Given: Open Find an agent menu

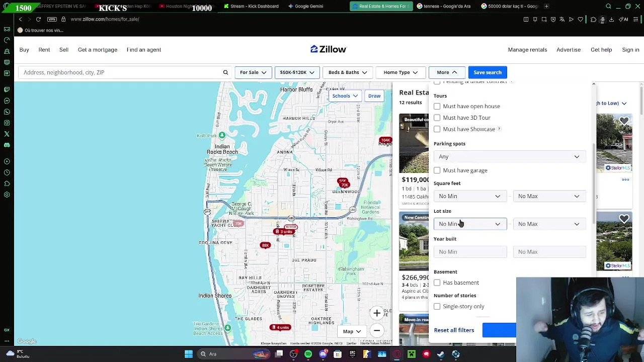Looking at the screenshot, I should (144, 50).
